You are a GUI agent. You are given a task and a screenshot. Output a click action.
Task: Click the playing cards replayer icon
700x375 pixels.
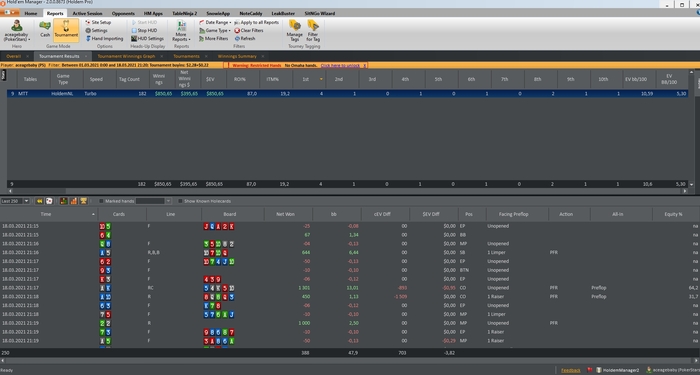49,201
